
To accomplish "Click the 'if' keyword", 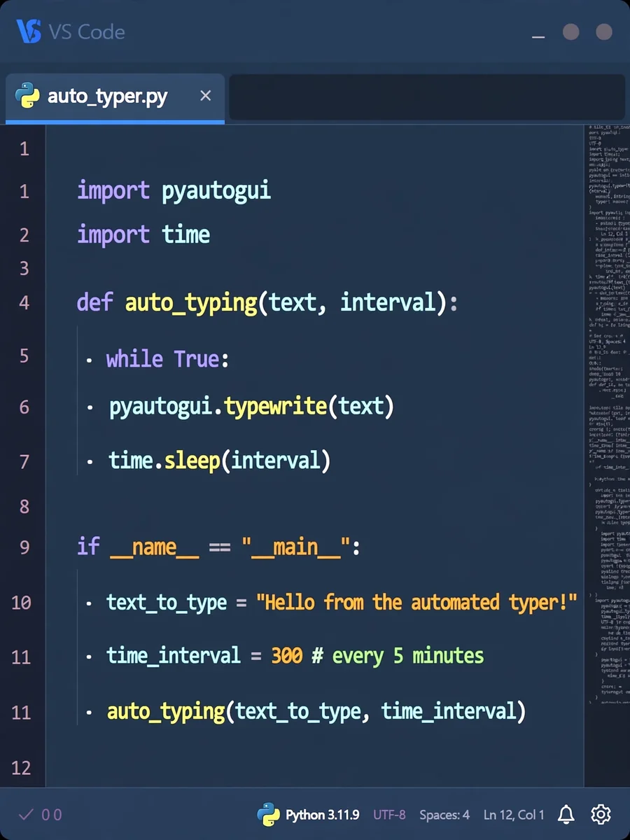I will tap(88, 546).
